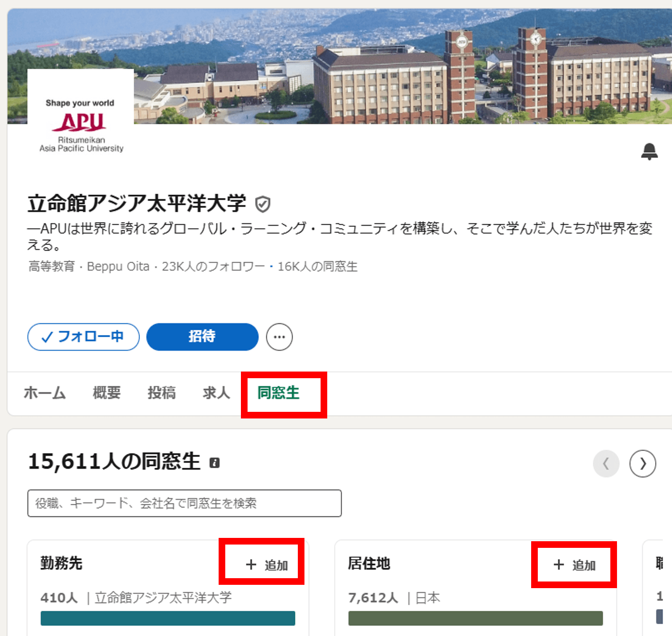This screenshot has height=636, width=672.
Task: Click the 立命館アジア太平洋大学 page title
Action: pyautogui.click(x=137, y=204)
